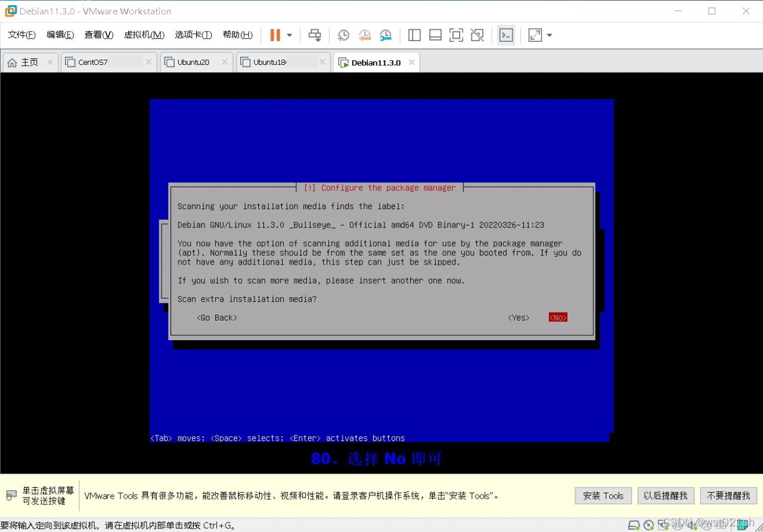The image size is (763, 532).
Task: Click the 'VMware Tools 具有很多功能' message text
Action: [291, 496]
